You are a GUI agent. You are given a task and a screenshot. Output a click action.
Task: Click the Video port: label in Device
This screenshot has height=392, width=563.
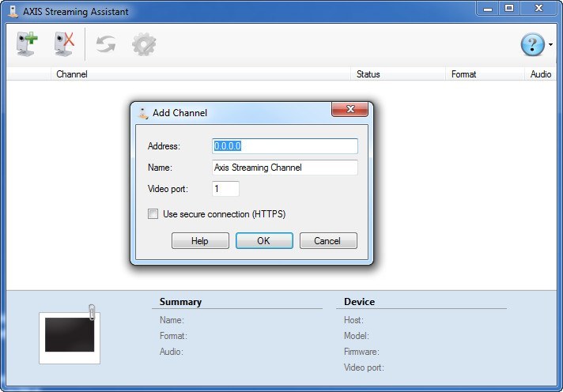pos(364,367)
